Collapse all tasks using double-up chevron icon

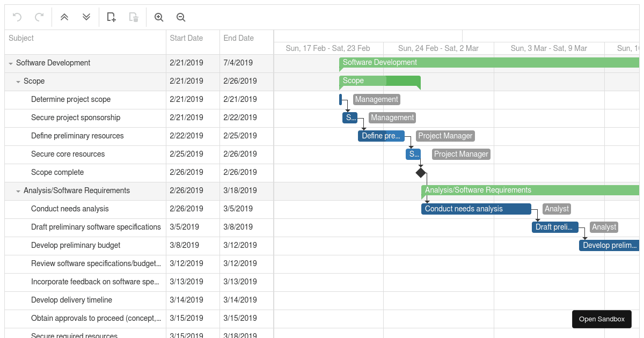coord(64,17)
